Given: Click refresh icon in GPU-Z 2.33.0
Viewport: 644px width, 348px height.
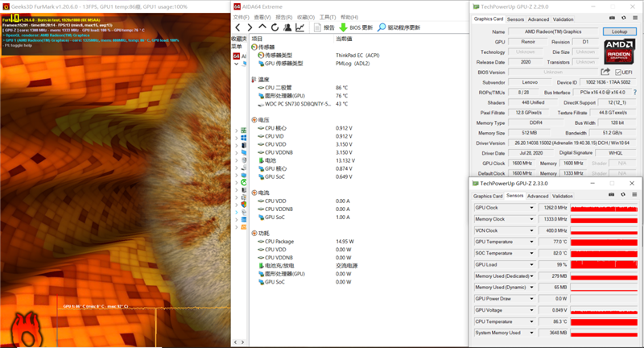Looking at the screenshot, I should coord(622,195).
